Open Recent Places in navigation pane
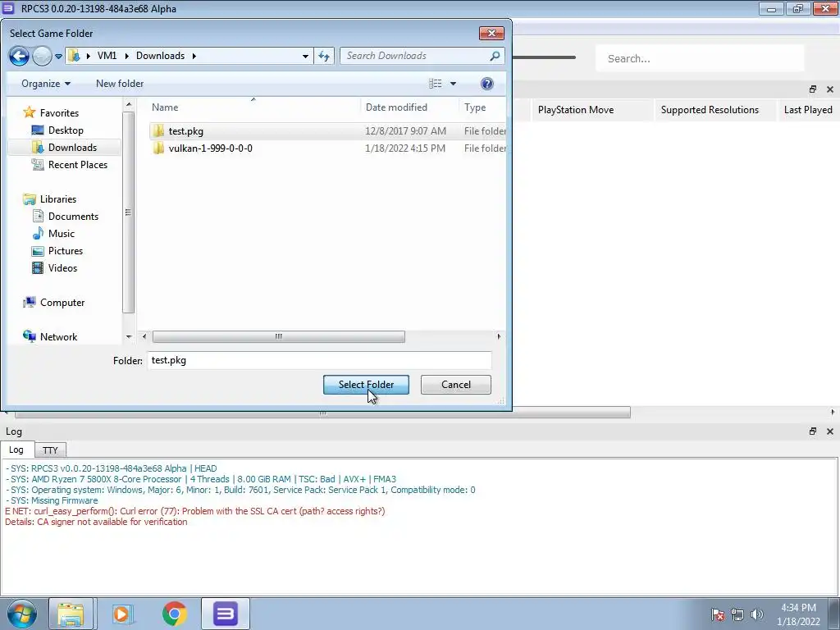The image size is (840, 630). click(x=78, y=164)
